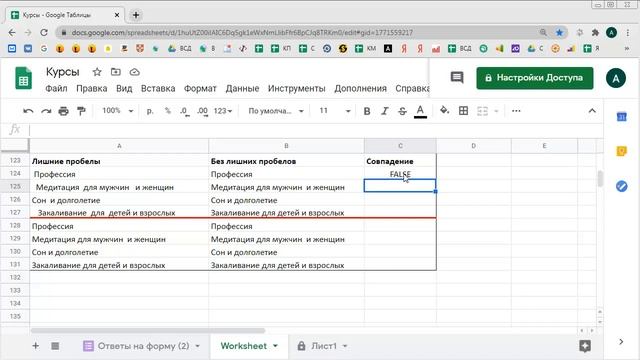Click the formula bar input
The image size is (640, 360).
[316, 130]
